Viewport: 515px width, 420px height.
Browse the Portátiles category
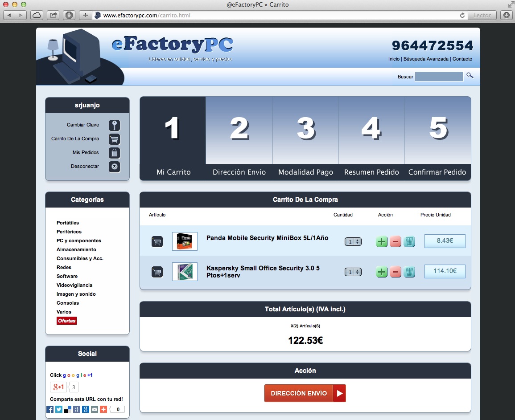(x=68, y=223)
